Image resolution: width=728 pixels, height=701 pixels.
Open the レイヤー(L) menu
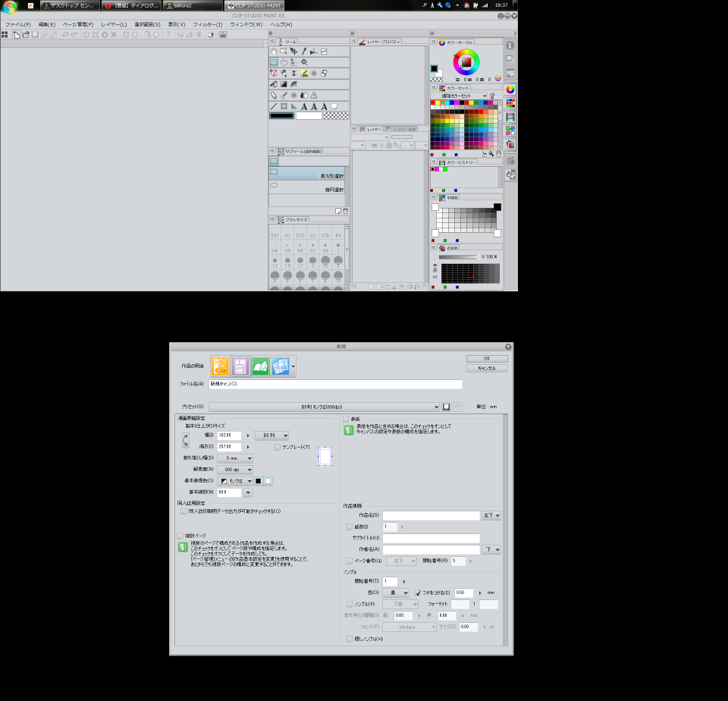pyautogui.click(x=114, y=24)
